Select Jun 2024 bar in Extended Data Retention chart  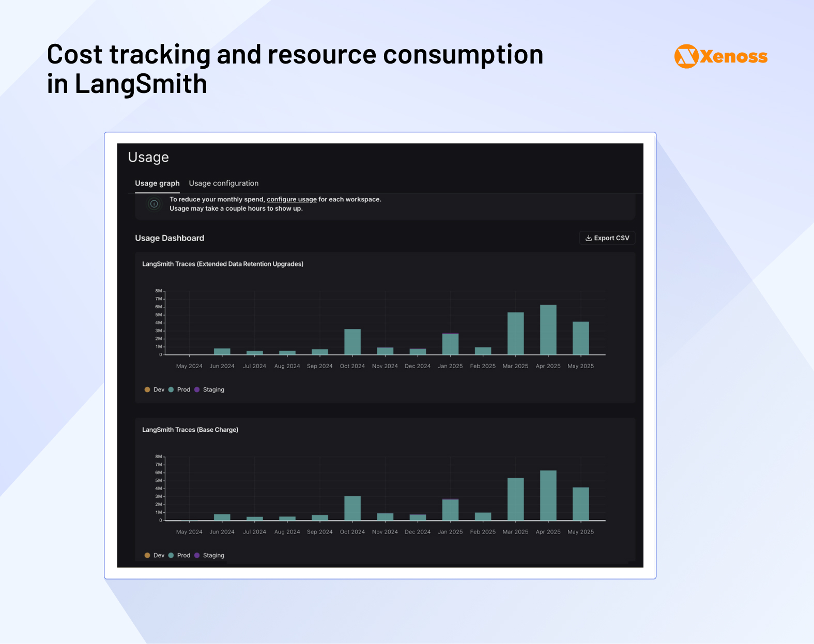[222, 352]
